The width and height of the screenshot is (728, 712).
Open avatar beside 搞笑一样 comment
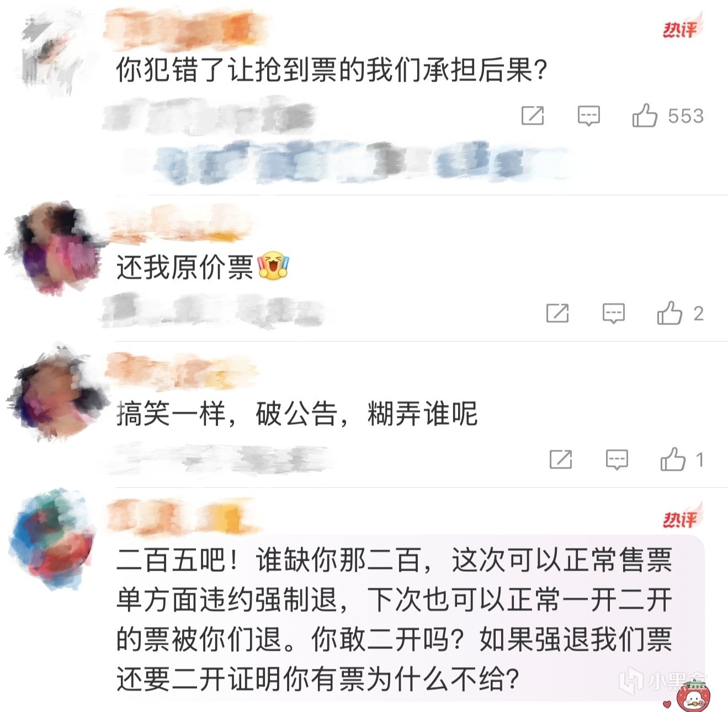pos(55,393)
